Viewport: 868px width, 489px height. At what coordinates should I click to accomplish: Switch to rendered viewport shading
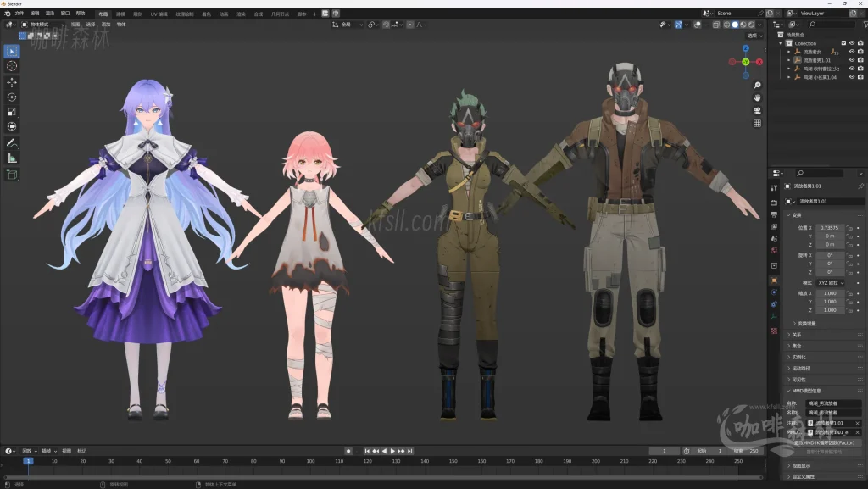(751, 25)
